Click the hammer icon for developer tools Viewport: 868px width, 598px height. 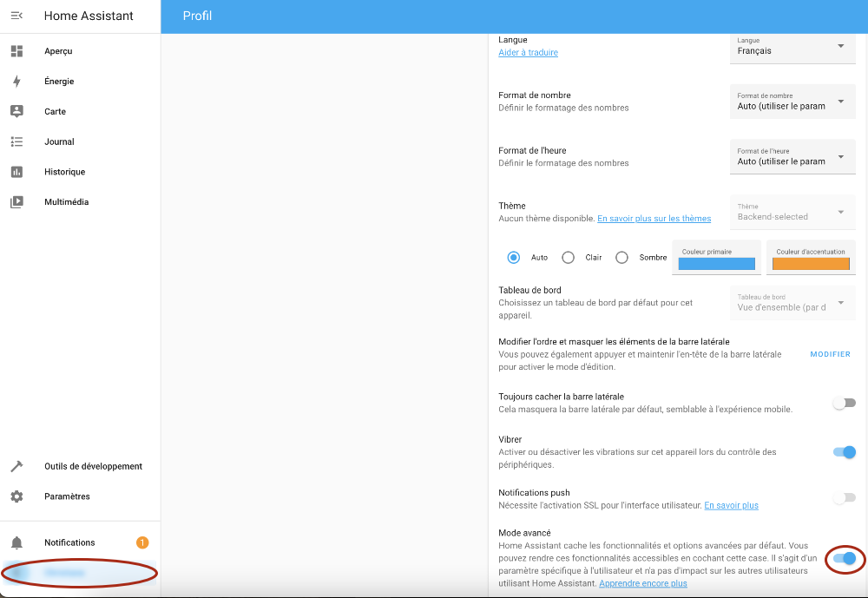16,466
